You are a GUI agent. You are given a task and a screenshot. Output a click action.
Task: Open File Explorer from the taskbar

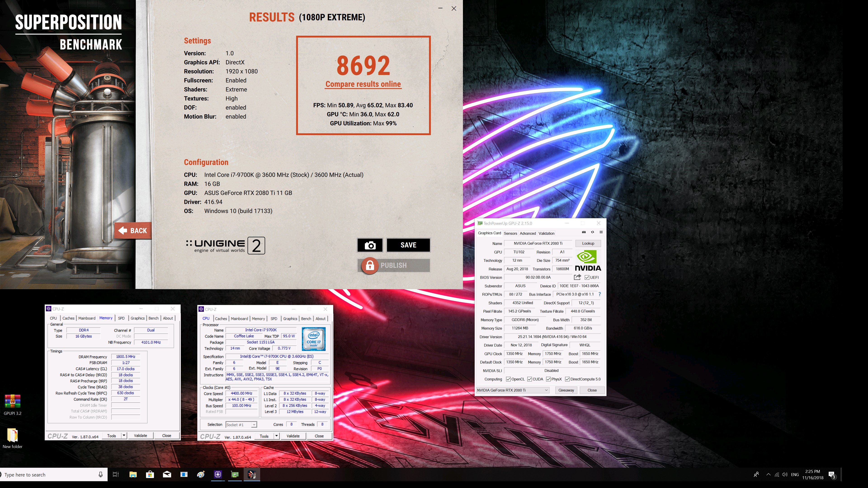point(133,474)
